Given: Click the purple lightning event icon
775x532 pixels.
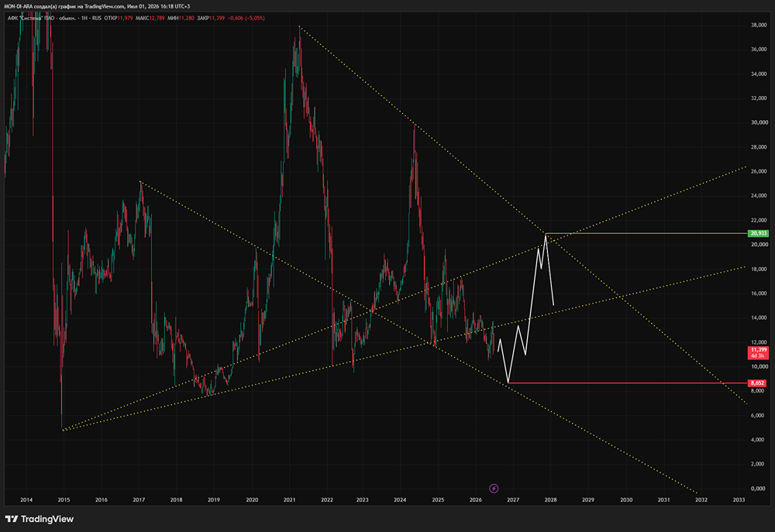Looking at the screenshot, I should [x=493, y=489].
